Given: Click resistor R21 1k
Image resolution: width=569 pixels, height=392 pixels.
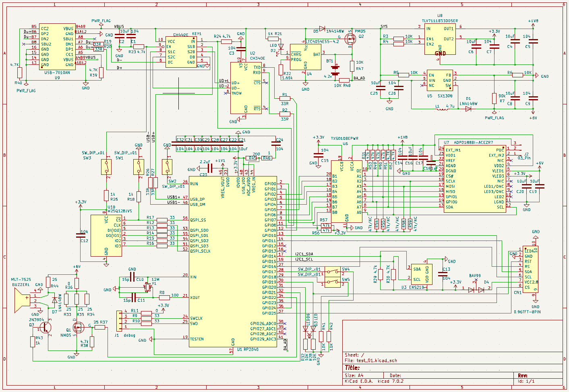Looking at the screenshot, I should pyautogui.click(x=273, y=39).
